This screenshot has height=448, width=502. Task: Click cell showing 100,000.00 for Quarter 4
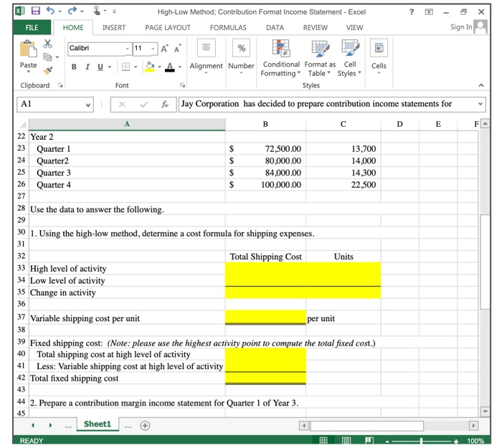point(265,185)
